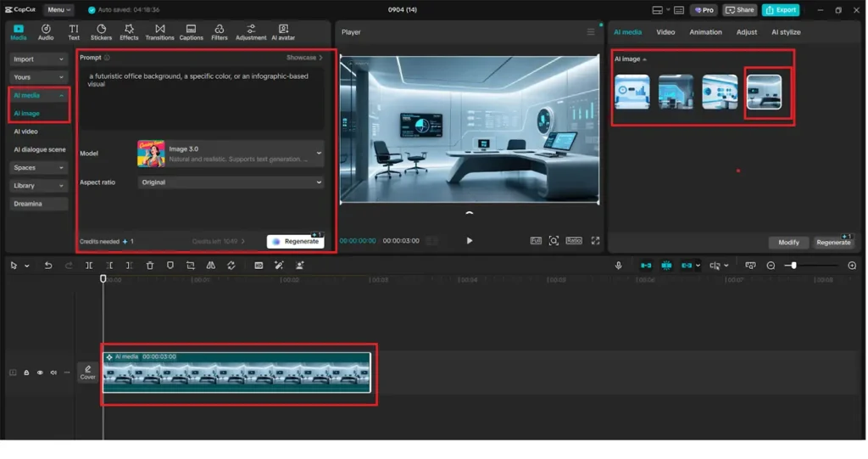Select the fourth AI image thumbnail
Viewport: 868px width, 459px height.
764,92
